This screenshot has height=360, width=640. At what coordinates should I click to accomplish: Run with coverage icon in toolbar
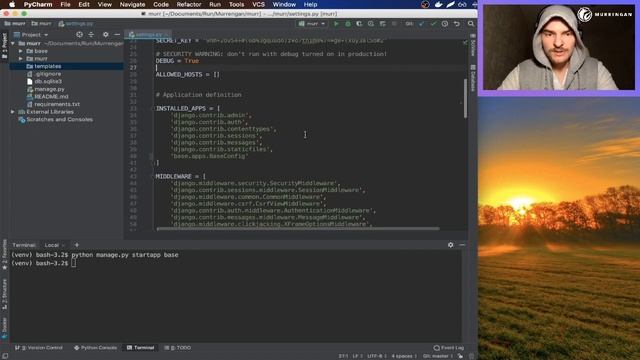tap(359, 24)
